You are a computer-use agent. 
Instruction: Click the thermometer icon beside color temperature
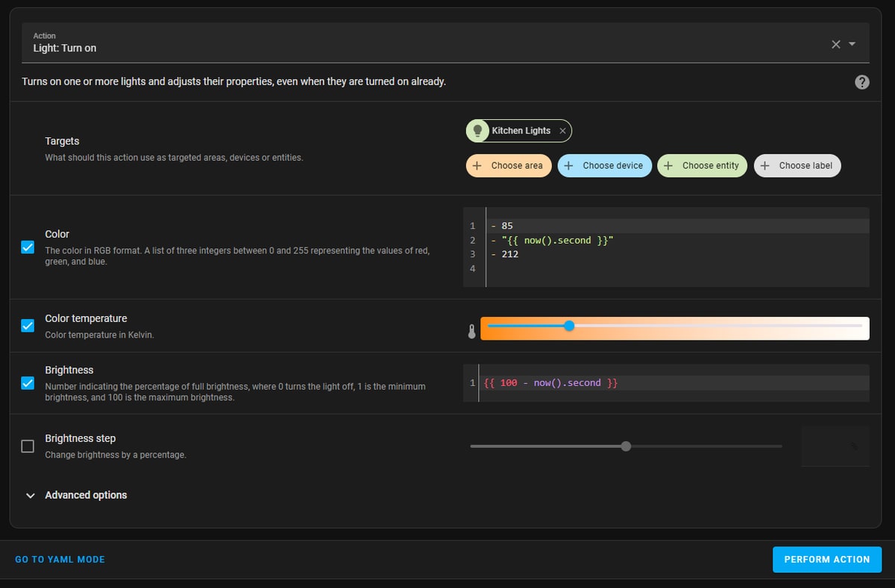click(x=471, y=332)
